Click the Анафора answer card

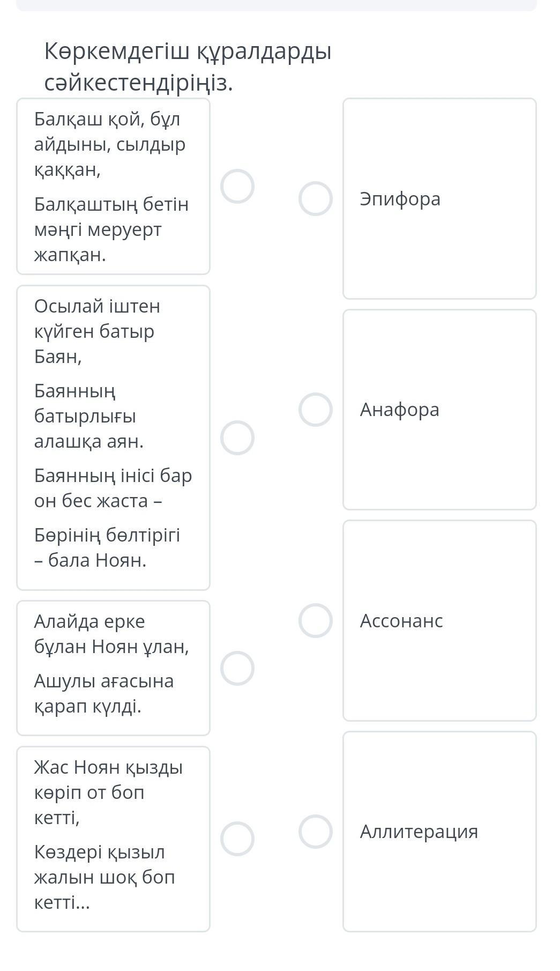[x=439, y=410]
